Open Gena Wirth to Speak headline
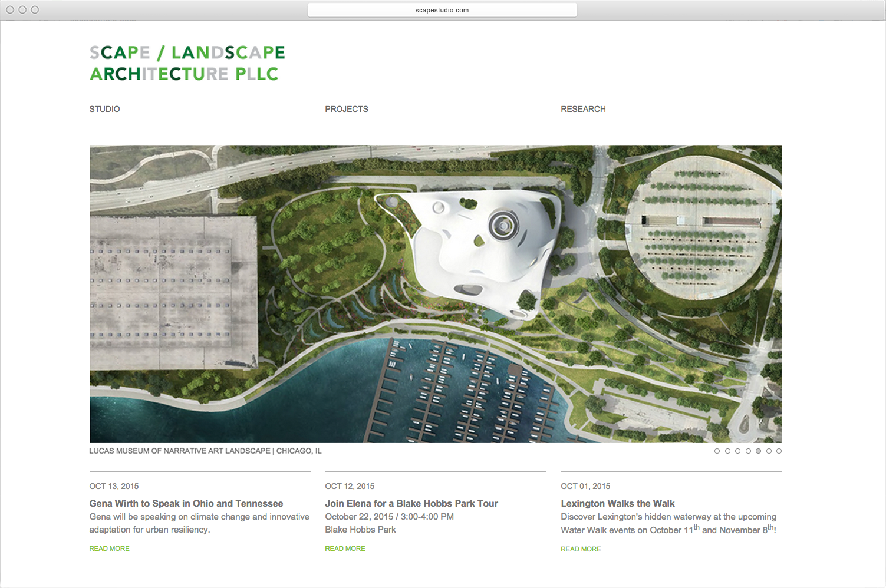The image size is (886, 588). [186, 503]
